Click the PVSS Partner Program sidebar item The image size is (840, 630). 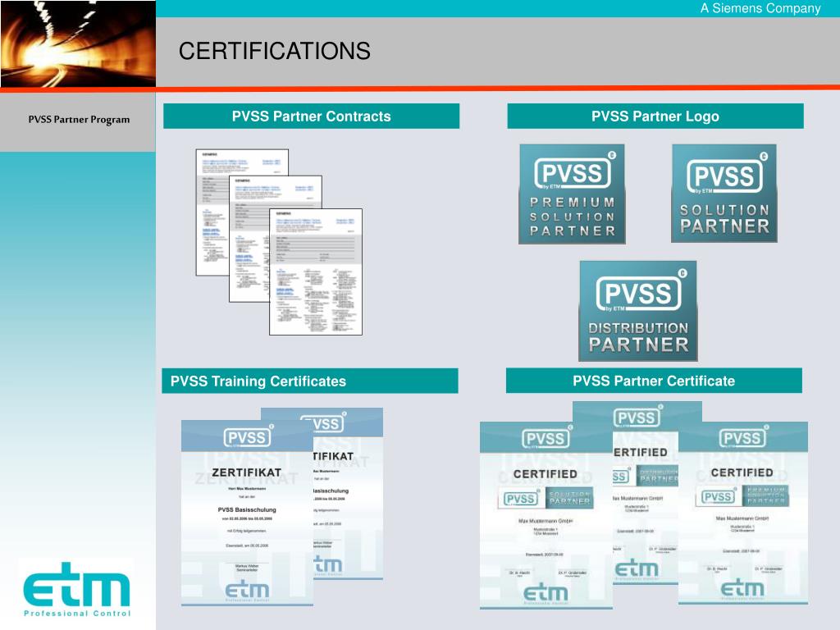point(79,120)
